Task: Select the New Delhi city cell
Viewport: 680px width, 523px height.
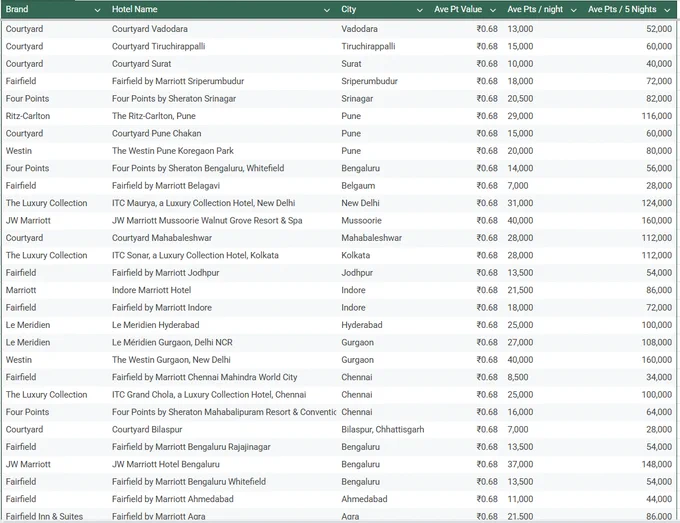Action: 360,203
